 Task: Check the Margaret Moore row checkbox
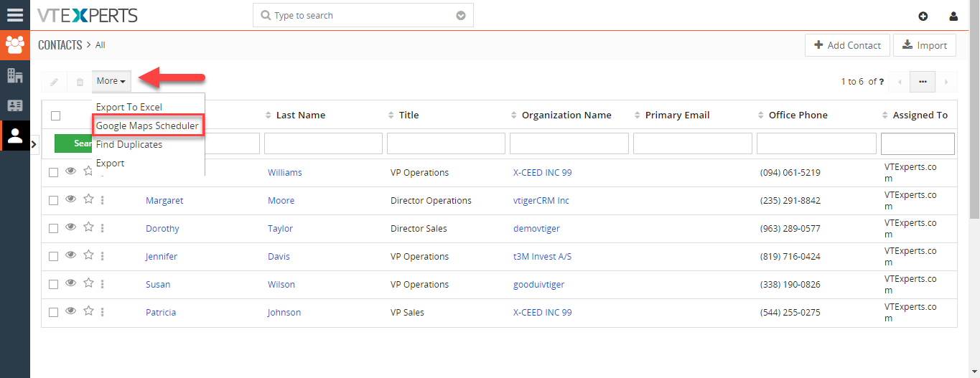(53, 201)
